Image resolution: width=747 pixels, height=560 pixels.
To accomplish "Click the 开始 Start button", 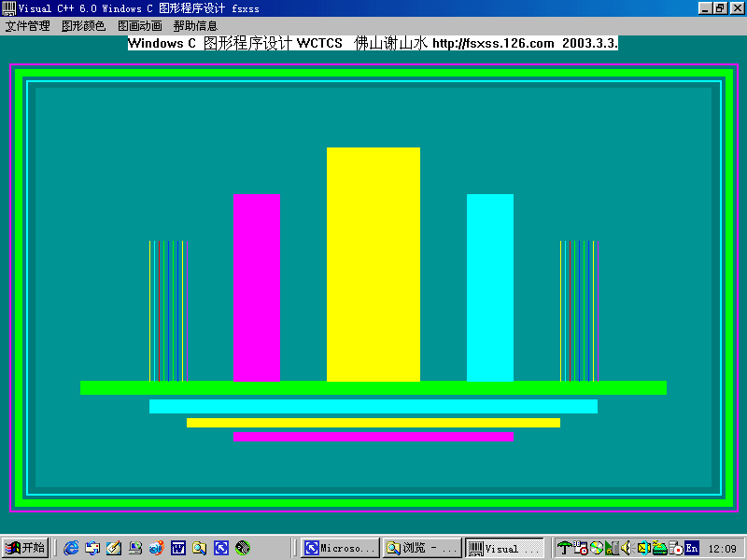I will point(25,548).
